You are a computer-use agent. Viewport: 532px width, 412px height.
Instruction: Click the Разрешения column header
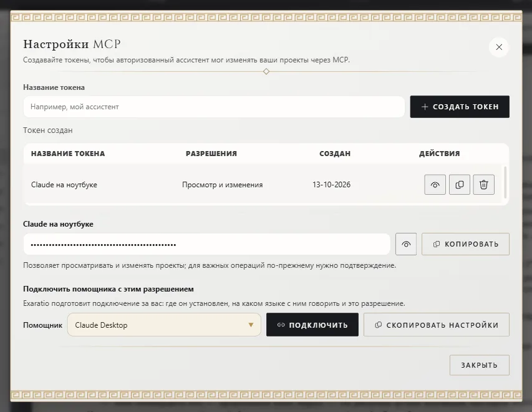click(211, 154)
